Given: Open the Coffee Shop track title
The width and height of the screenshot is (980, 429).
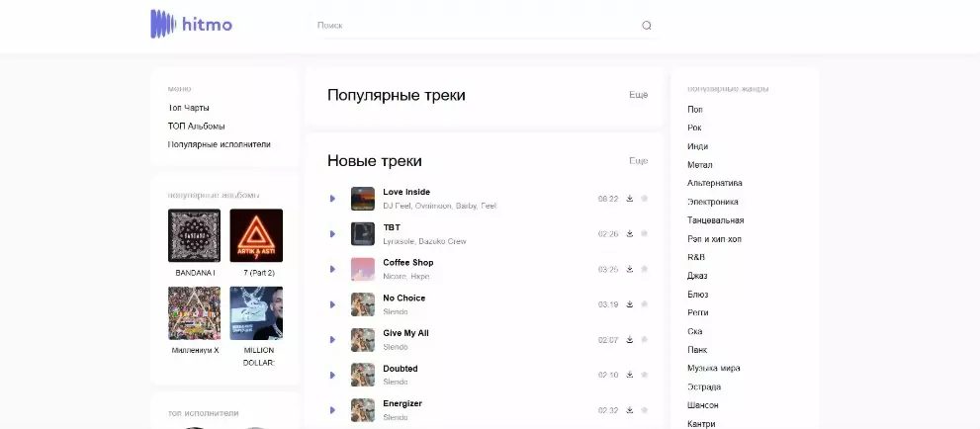Looking at the screenshot, I should pyautogui.click(x=408, y=262).
